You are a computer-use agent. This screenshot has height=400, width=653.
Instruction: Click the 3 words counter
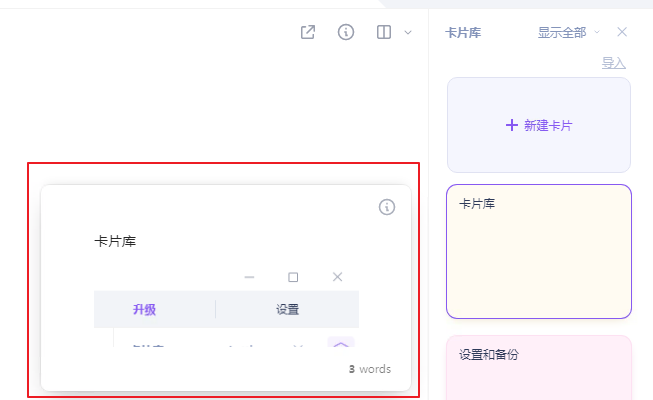coord(369,369)
